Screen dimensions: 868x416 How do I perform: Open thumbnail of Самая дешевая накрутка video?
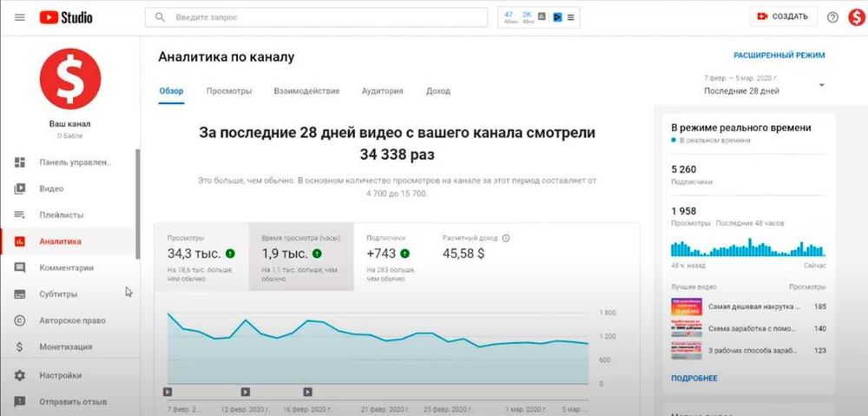(687, 307)
